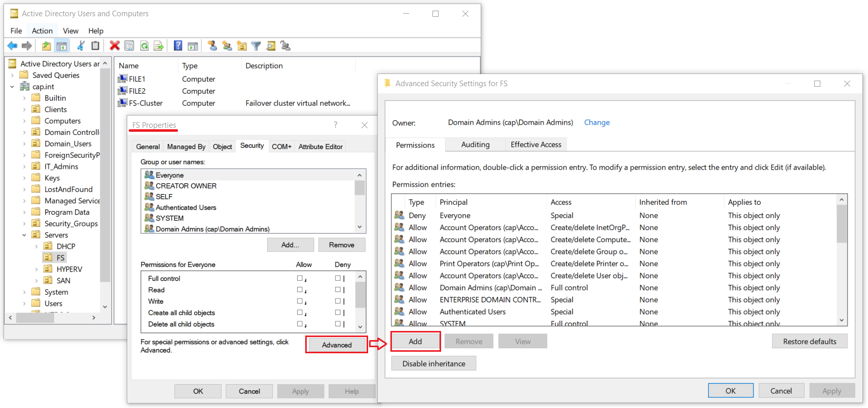Image resolution: width=868 pixels, height=408 pixels.
Task: Expand the SAN OU under Servers
Action: (x=36, y=281)
